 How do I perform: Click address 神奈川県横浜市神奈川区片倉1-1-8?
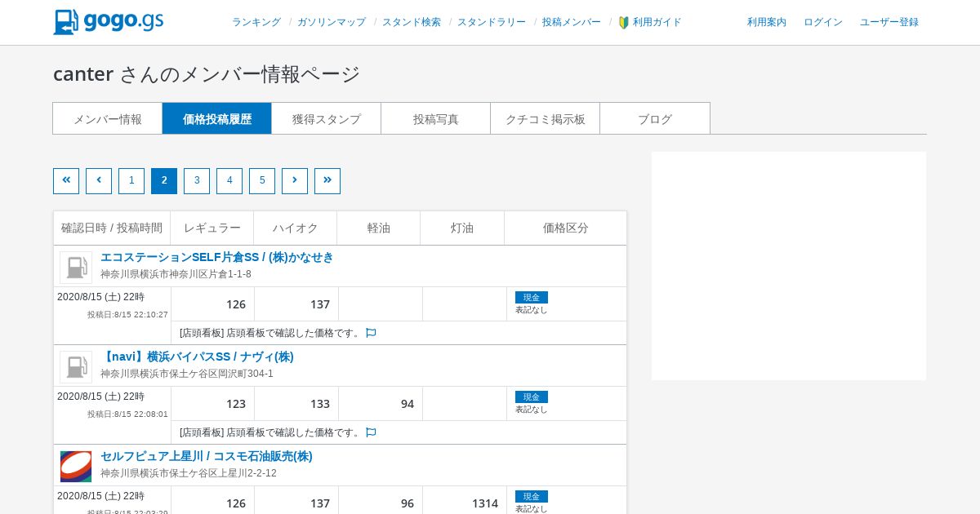tap(176, 274)
